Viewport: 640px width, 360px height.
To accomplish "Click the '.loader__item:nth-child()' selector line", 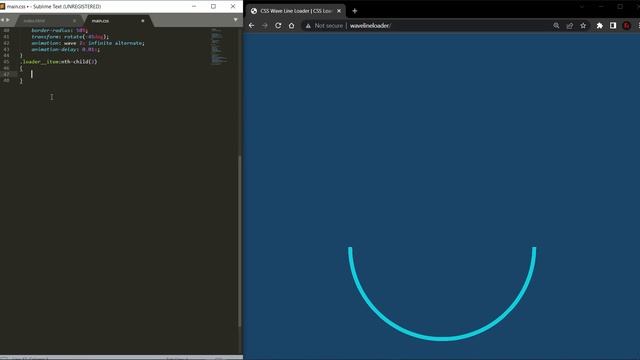I will 59,62.
